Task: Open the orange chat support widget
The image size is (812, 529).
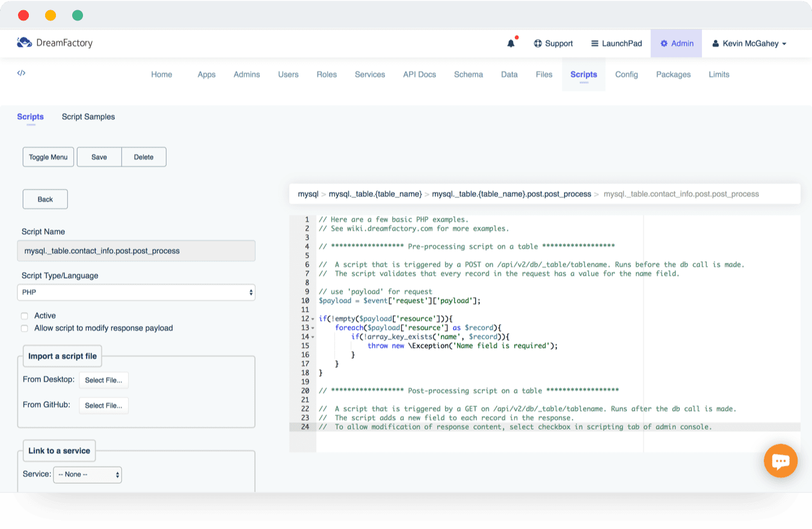Action: 780,461
